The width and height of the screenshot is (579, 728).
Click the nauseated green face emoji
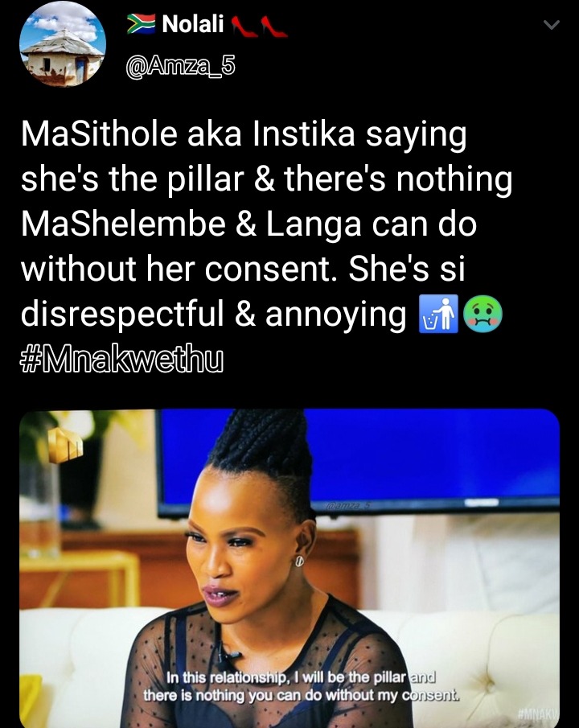pyautogui.click(x=482, y=315)
